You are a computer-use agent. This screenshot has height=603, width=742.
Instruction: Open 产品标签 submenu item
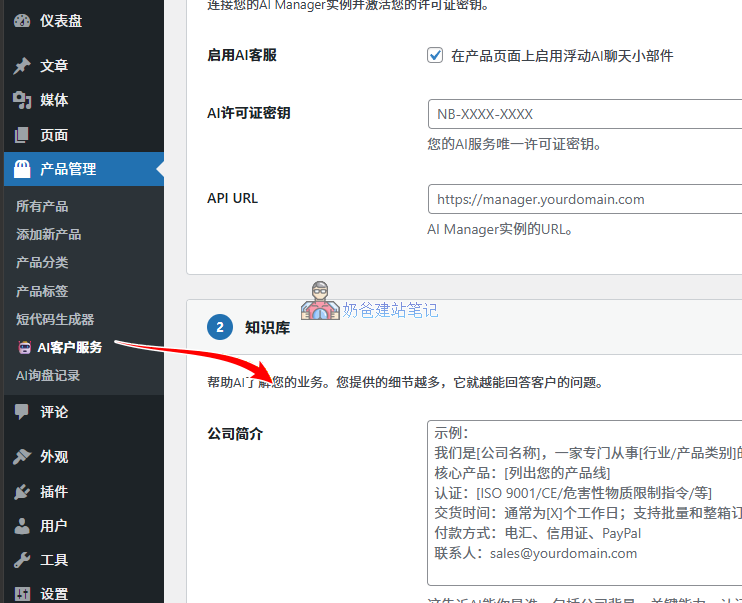pos(42,291)
